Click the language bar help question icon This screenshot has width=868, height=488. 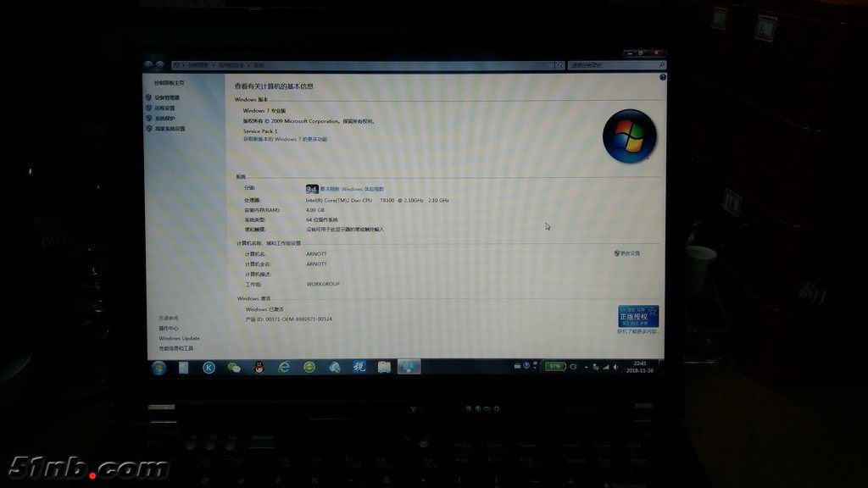526,366
